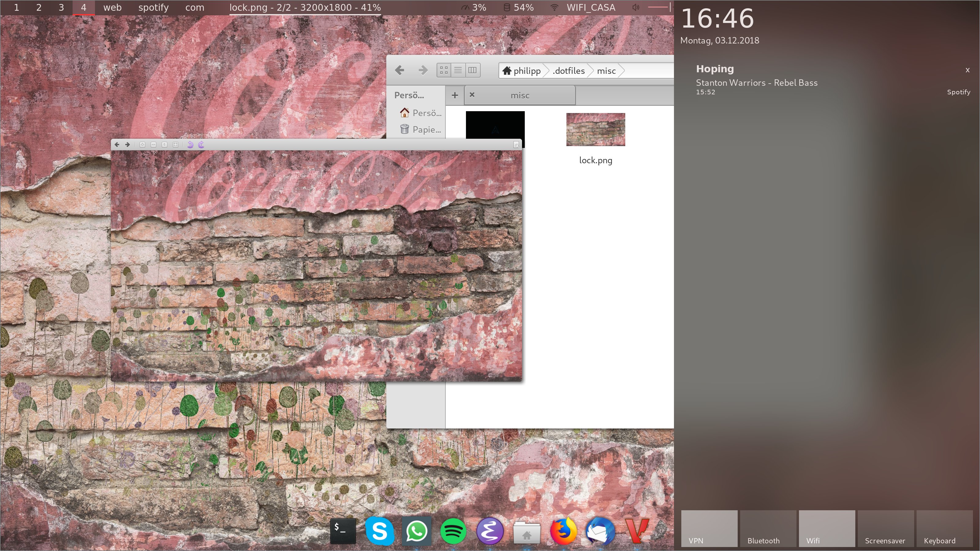Toggle Bluetooth in the sidebar panel

pyautogui.click(x=768, y=529)
